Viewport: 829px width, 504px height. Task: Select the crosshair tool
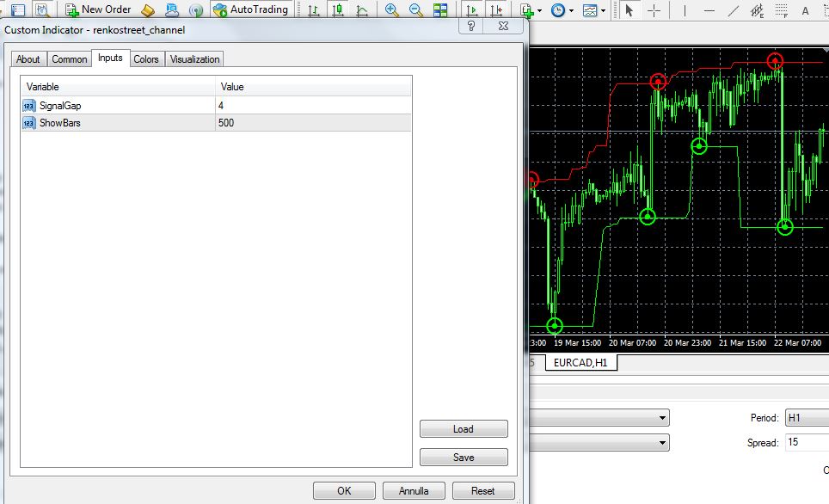tap(654, 10)
